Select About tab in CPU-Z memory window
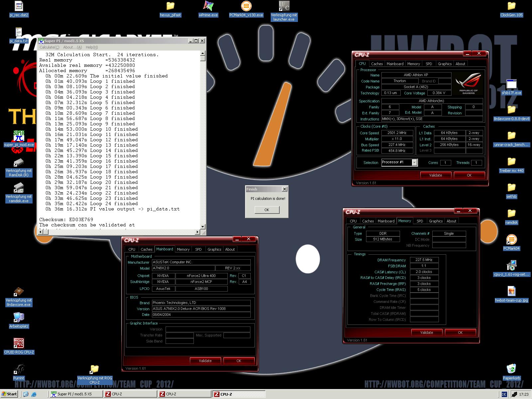Screen dimensions: 532x399 point(452,221)
